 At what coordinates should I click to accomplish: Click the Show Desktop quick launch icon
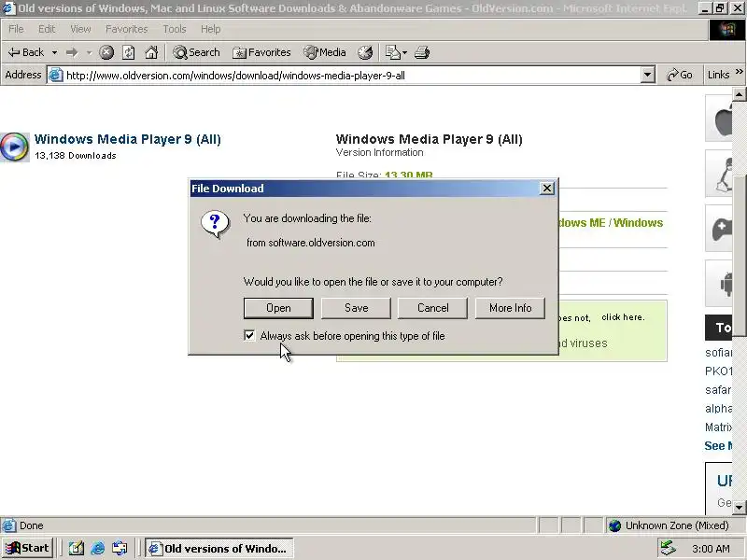coord(77,549)
